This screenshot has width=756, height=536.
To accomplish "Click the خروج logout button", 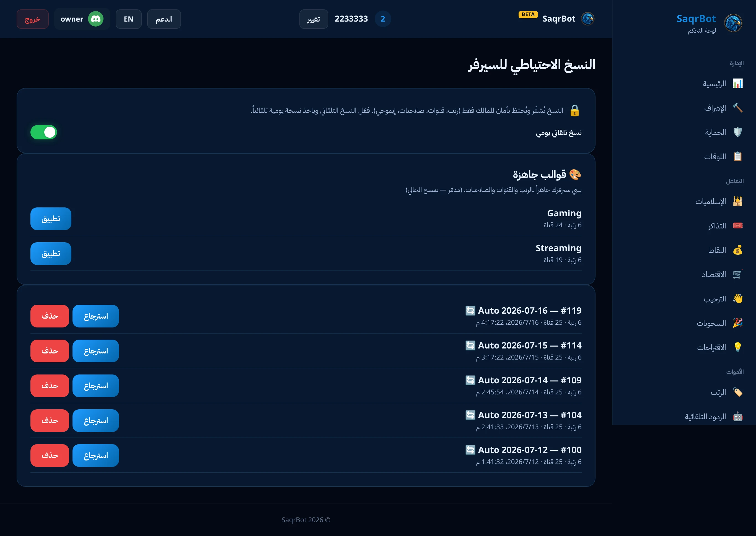I will [33, 19].
